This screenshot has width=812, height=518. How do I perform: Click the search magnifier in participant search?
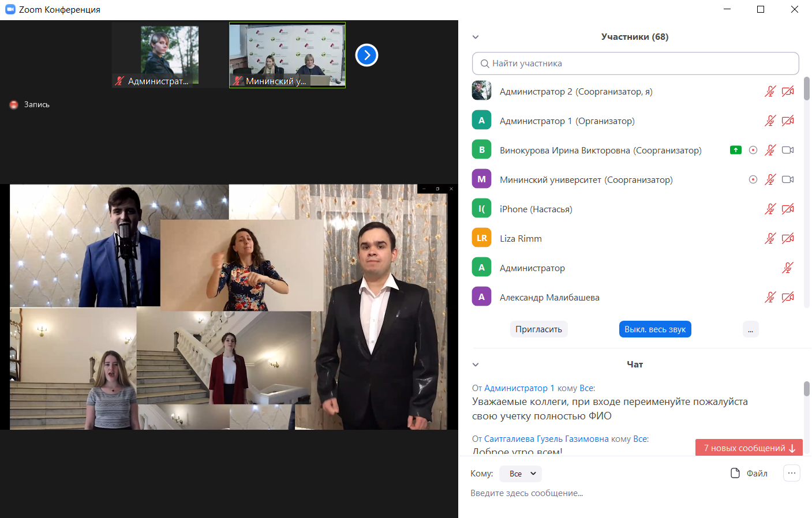coord(485,63)
